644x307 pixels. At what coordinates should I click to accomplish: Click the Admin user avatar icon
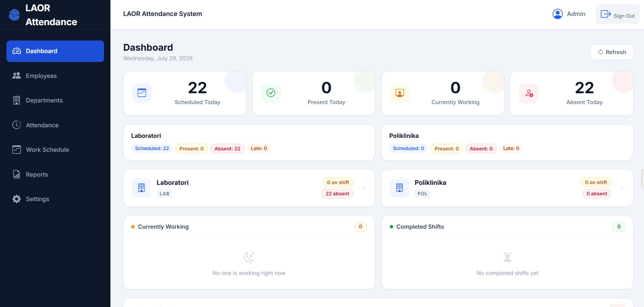(x=558, y=14)
